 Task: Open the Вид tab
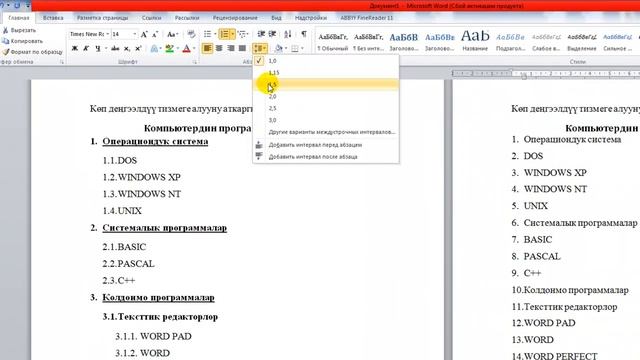pos(276,18)
